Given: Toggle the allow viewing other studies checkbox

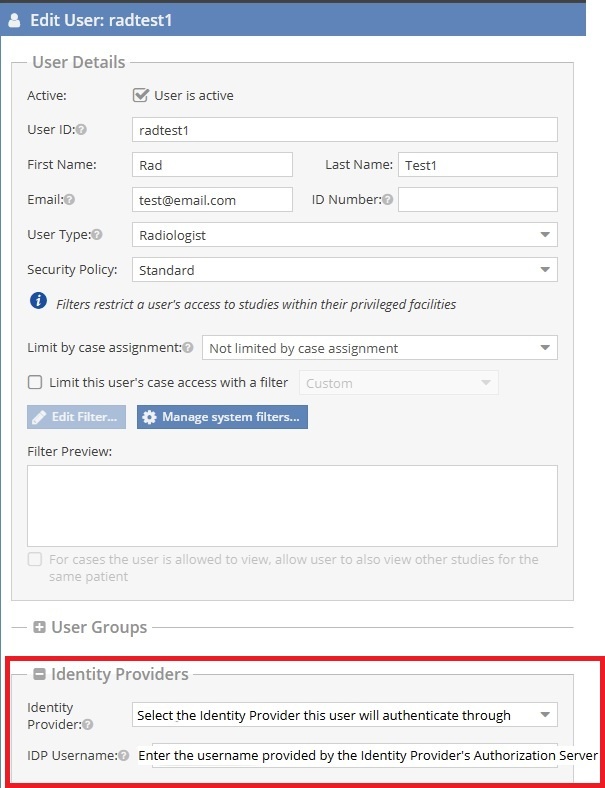Looking at the screenshot, I should click(35, 559).
